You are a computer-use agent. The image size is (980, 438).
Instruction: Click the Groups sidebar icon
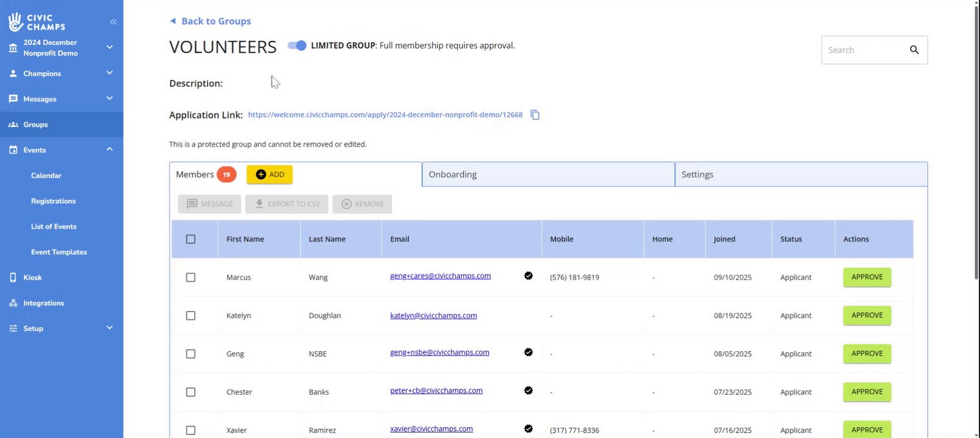(x=13, y=125)
